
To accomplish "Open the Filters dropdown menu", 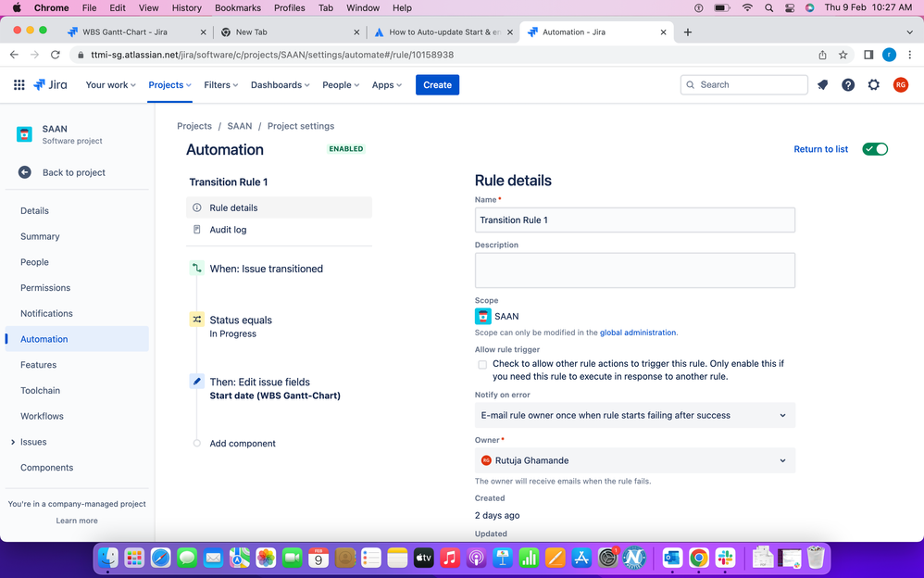I will (x=221, y=85).
